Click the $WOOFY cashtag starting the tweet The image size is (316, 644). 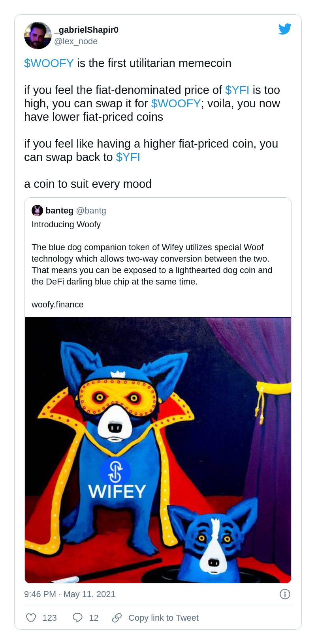tap(49, 63)
